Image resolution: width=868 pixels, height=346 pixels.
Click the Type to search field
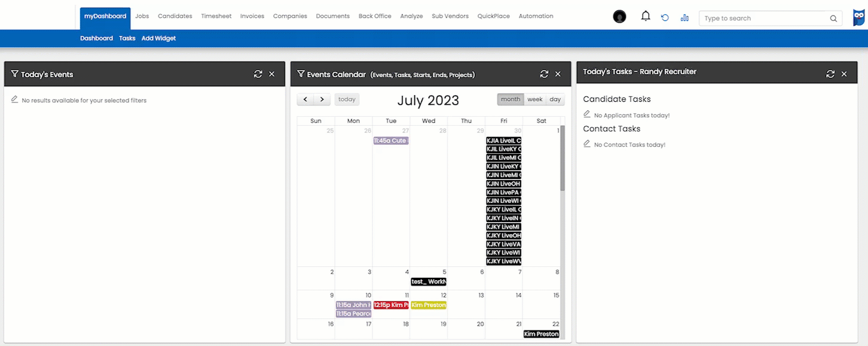(771, 19)
